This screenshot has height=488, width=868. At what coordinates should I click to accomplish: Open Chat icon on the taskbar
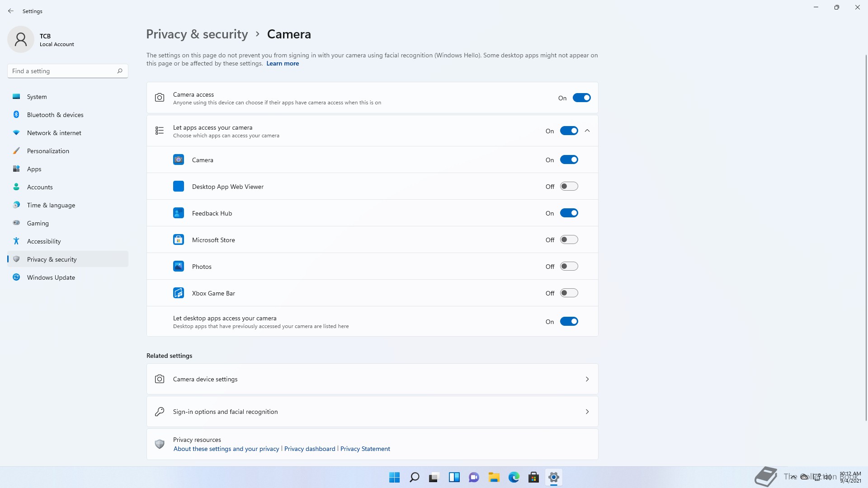tap(474, 477)
